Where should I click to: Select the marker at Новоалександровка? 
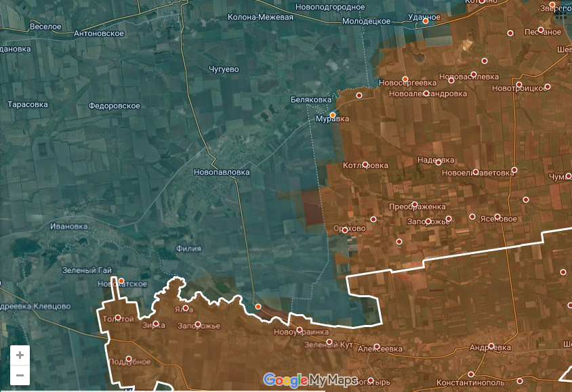(426, 93)
